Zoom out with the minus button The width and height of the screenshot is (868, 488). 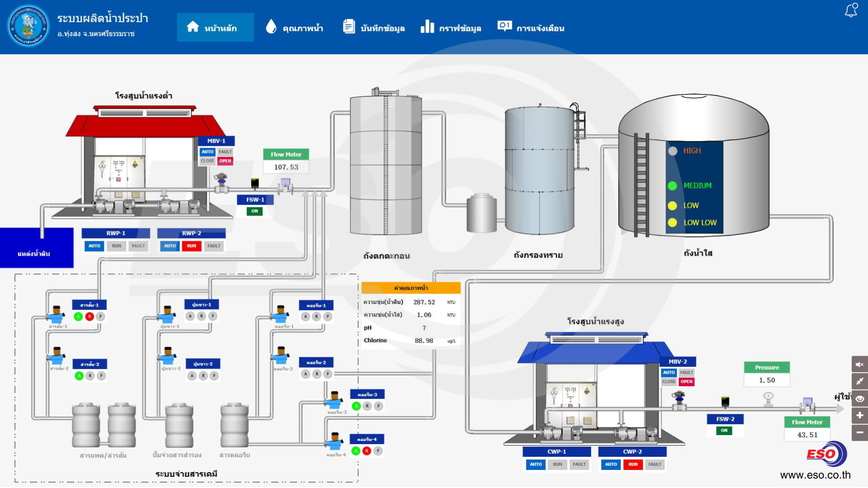tap(859, 432)
